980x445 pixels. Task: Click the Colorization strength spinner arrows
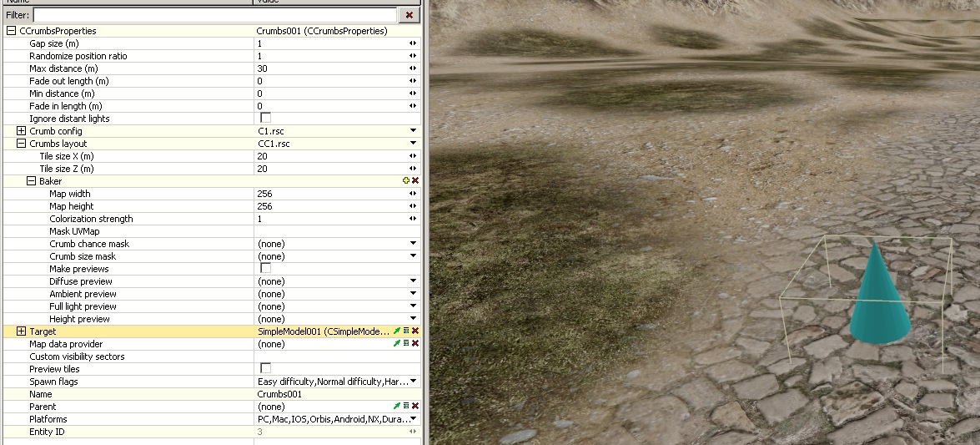(x=413, y=219)
